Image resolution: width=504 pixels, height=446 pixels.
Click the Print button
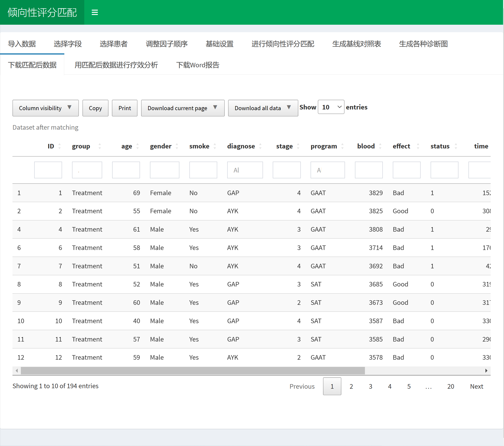click(x=125, y=108)
